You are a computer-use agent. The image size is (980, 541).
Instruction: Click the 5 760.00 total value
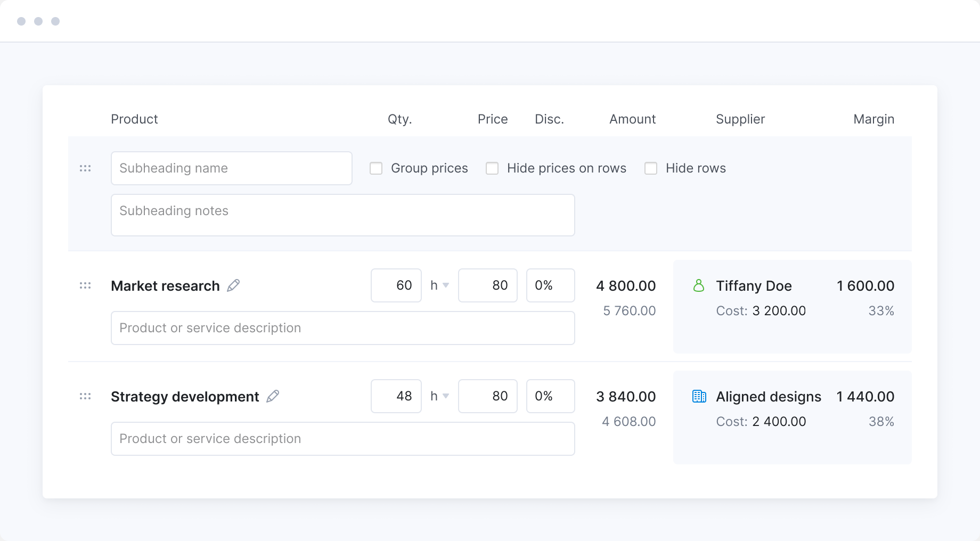point(629,311)
